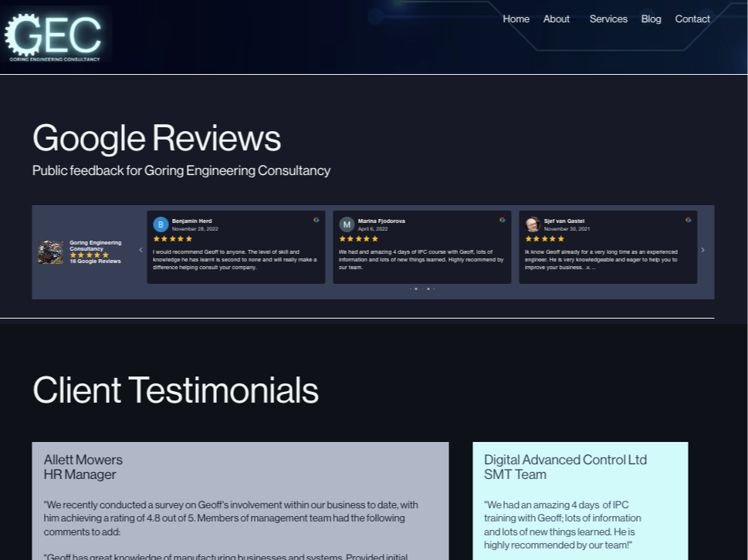Click Marina Fjodorova's M avatar icon
This screenshot has height=560, width=748.
(x=347, y=224)
